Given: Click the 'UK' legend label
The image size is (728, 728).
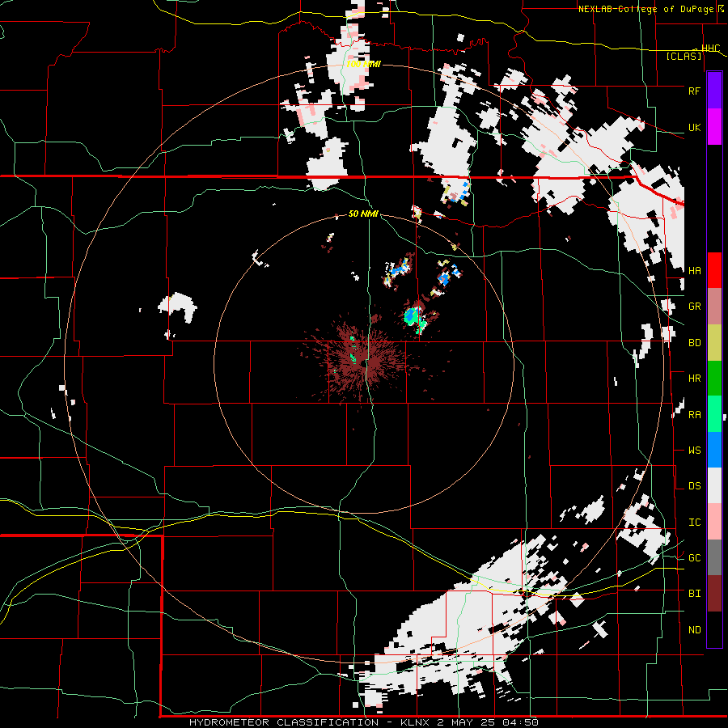Looking at the screenshot, I should [694, 127].
